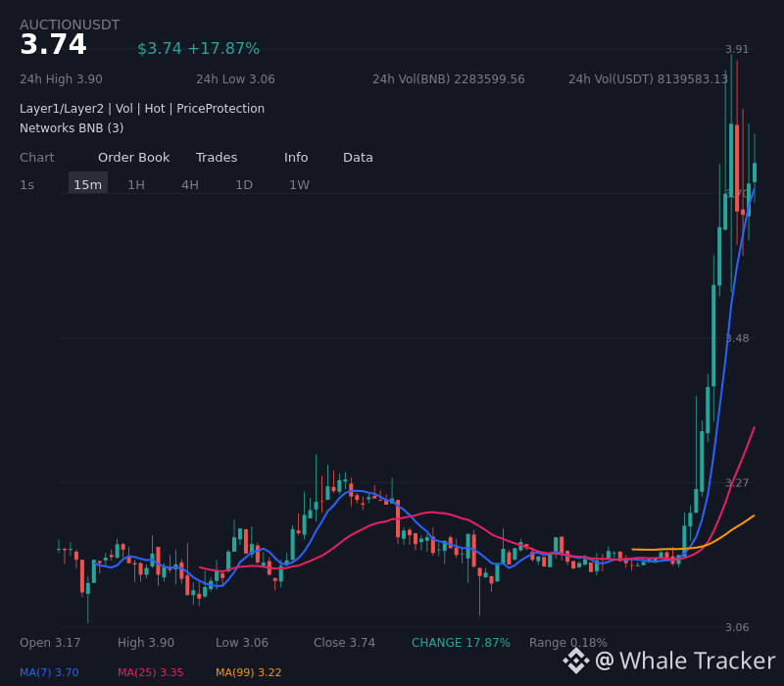Click the High 3.90 stat below chart
Screen dimensions: 784x686
click(x=146, y=643)
